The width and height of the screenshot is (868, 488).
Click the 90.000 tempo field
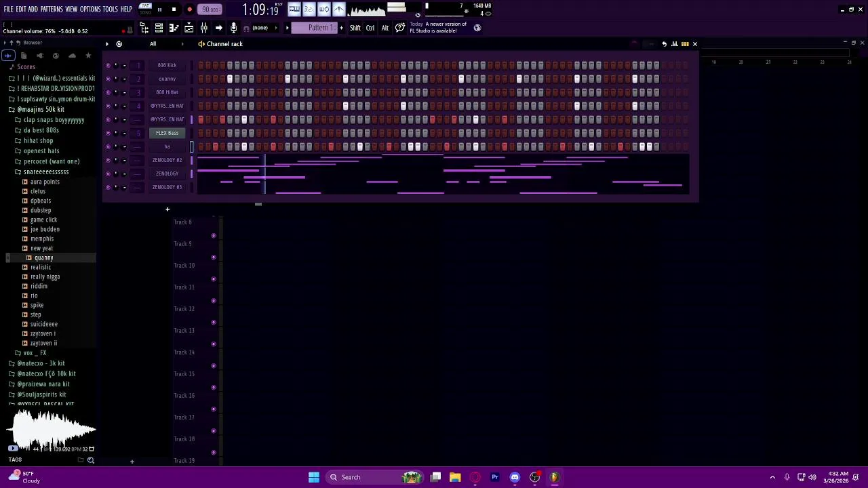[210, 9]
